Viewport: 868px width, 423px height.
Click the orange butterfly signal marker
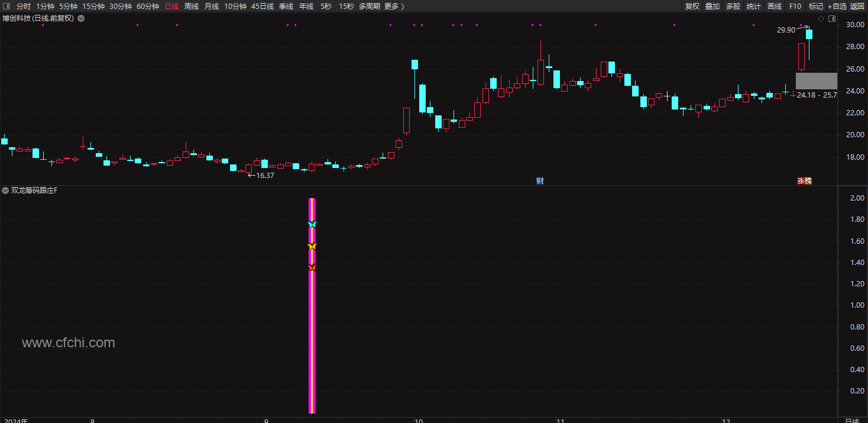[312, 268]
